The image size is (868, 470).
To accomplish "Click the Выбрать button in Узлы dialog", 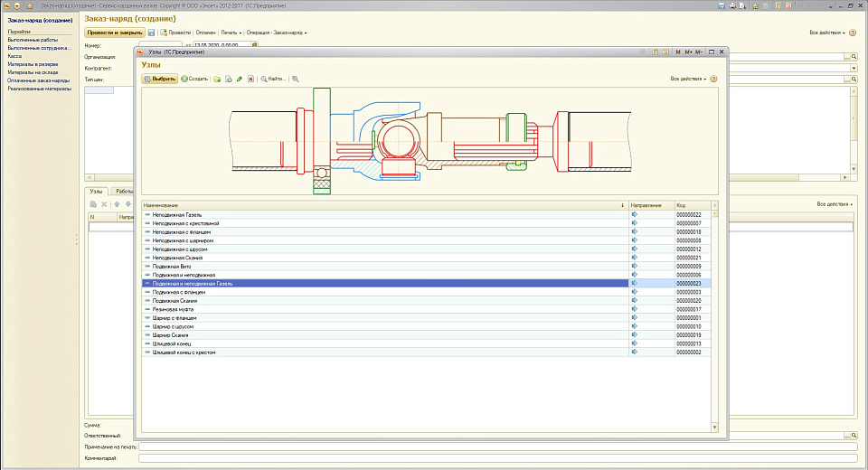I will click(160, 79).
